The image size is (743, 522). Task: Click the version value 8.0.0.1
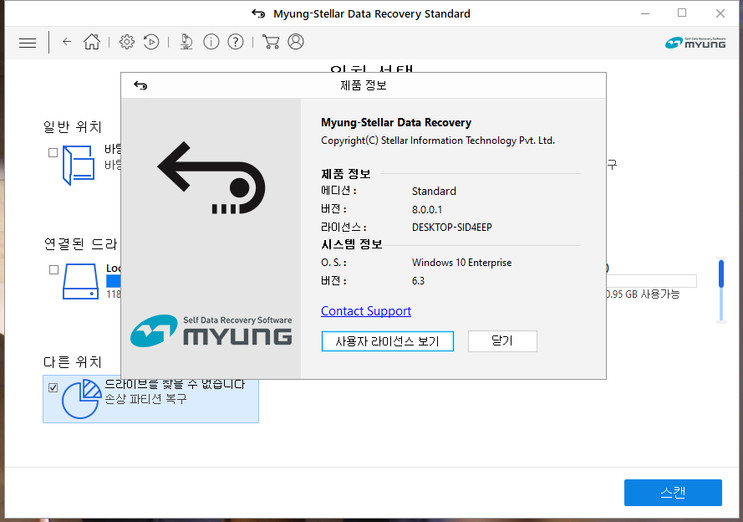click(426, 209)
